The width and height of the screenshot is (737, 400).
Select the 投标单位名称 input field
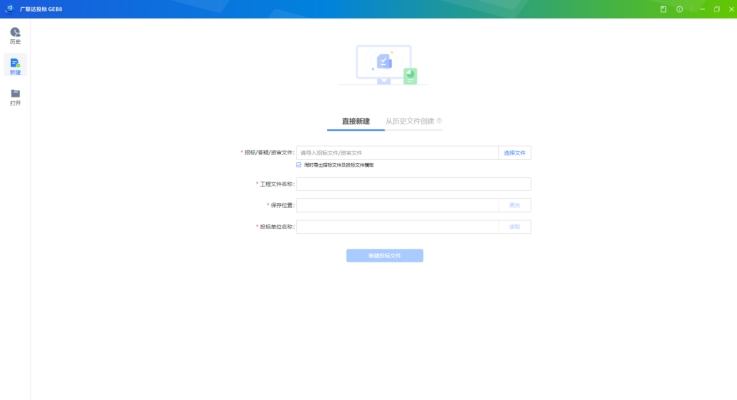click(397, 227)
